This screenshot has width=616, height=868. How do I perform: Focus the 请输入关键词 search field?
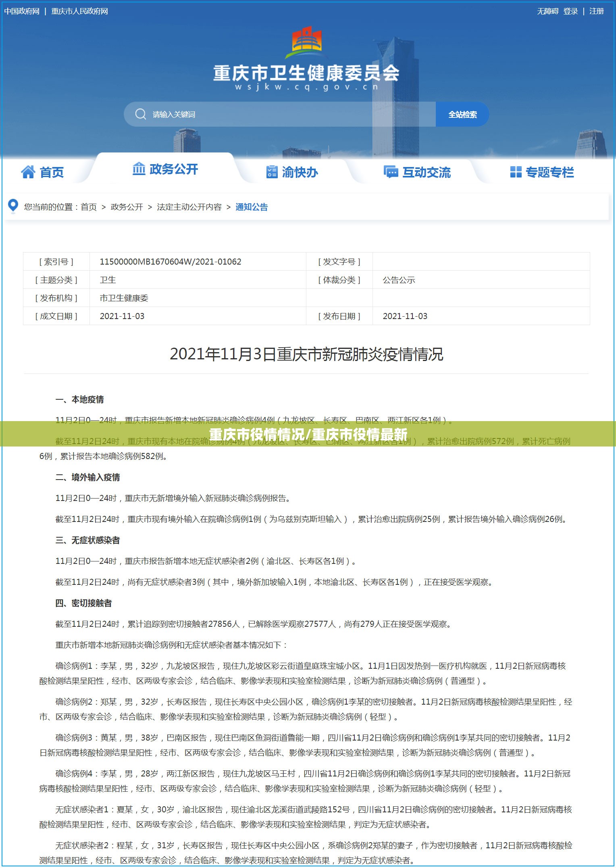pos(280,114)
